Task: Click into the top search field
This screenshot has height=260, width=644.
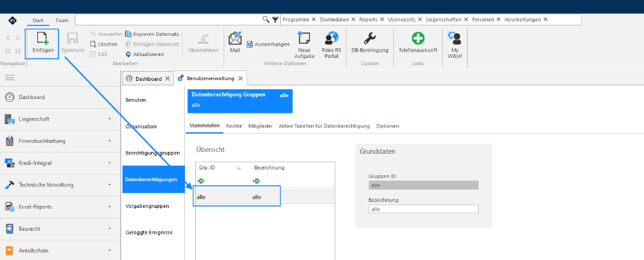Action: point(169,20)
